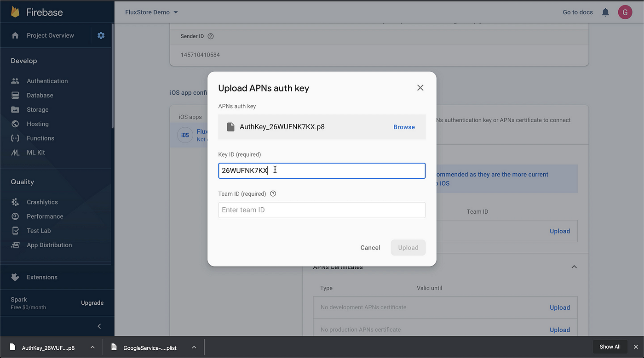Open Project Overview home icon
This screenshot has height=358, width=644.
click(x=15, y=35)
